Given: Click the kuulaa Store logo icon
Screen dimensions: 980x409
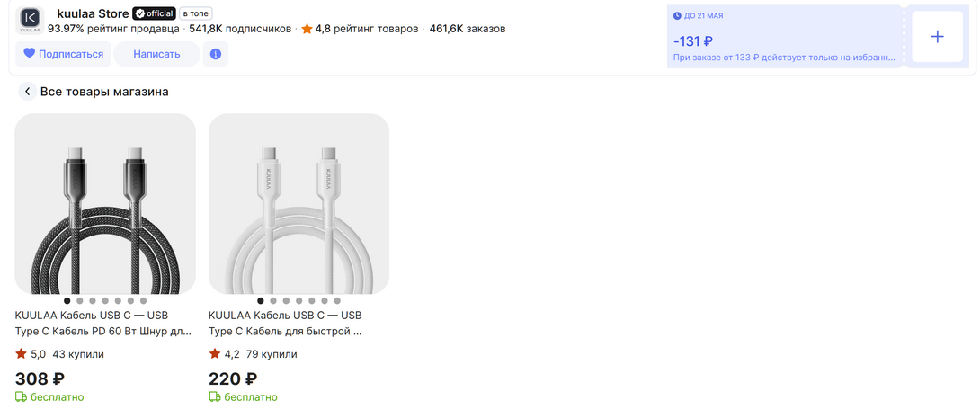Looking at the screenshot, I should 30,20.
